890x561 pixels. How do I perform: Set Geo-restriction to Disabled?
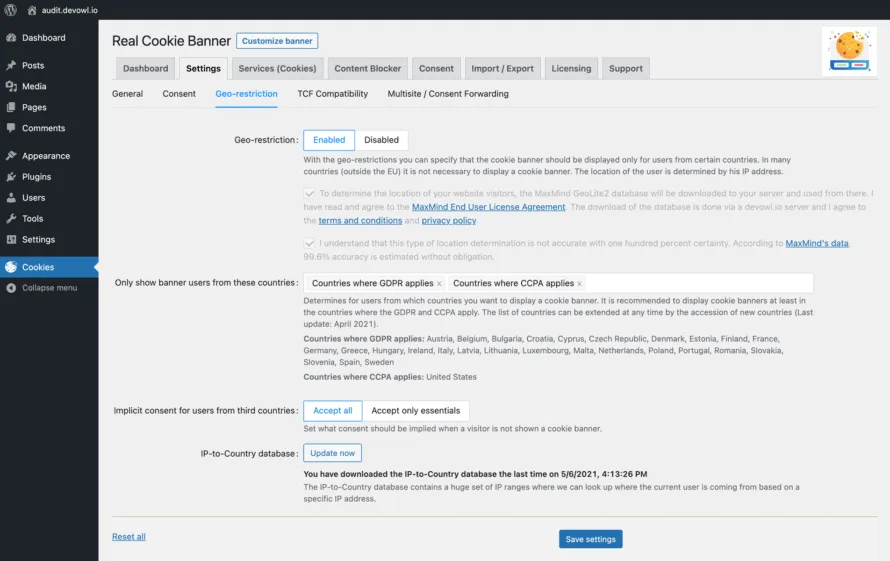click(x=381, y=140)
